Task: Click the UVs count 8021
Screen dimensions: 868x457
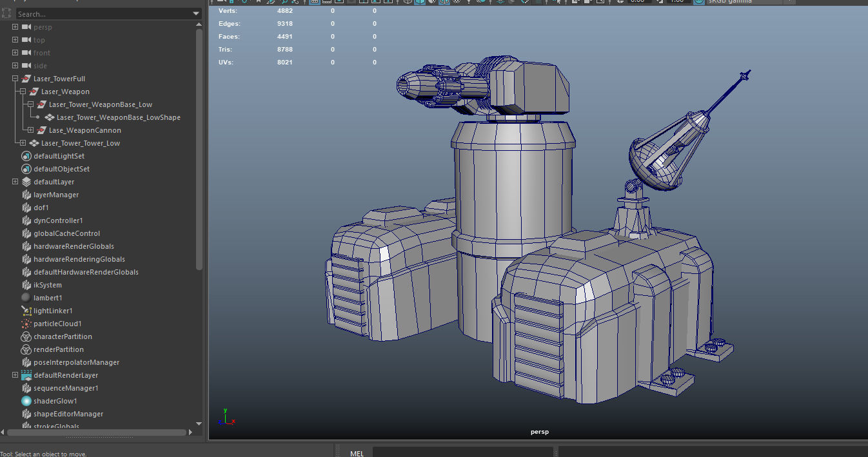Action: click(285, 63)
